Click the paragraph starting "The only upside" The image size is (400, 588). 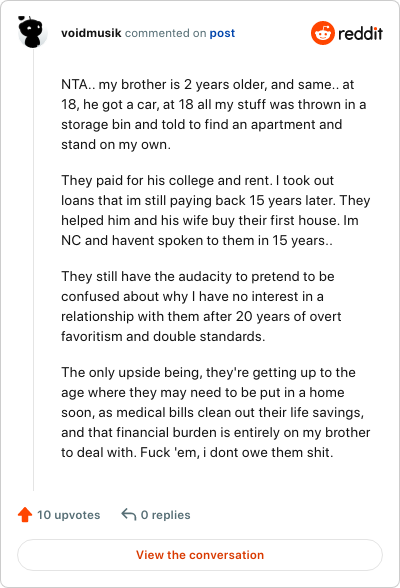(216, 412)
